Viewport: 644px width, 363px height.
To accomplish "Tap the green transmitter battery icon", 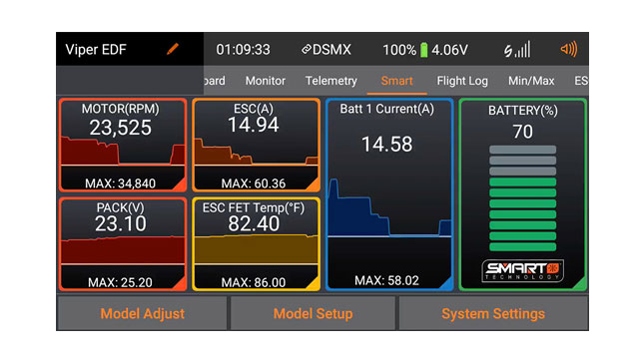I will (424, 50).
